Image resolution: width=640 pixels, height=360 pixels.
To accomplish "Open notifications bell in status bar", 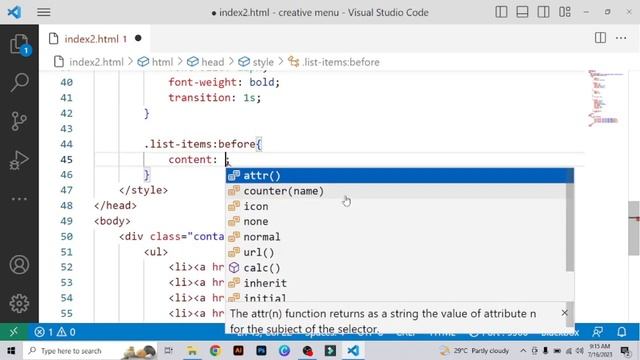I will [x=622, y=332].
